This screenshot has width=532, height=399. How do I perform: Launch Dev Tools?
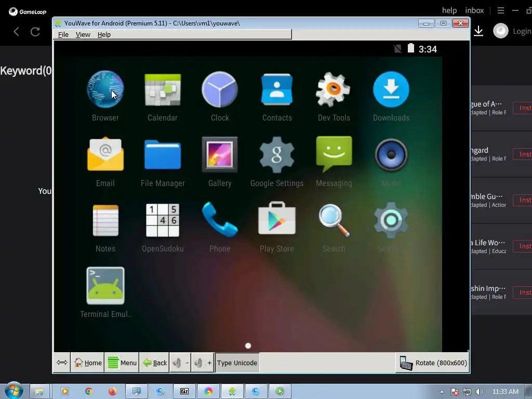pyautogui.click(x=334, y=90)
